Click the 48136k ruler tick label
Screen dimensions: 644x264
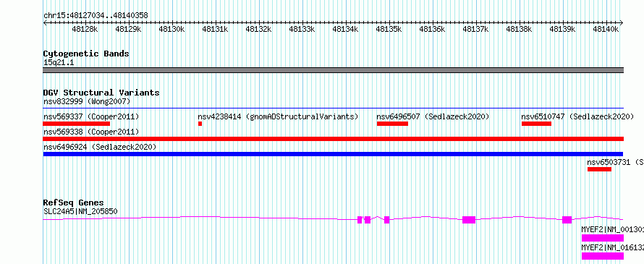(x=432, y=30)
